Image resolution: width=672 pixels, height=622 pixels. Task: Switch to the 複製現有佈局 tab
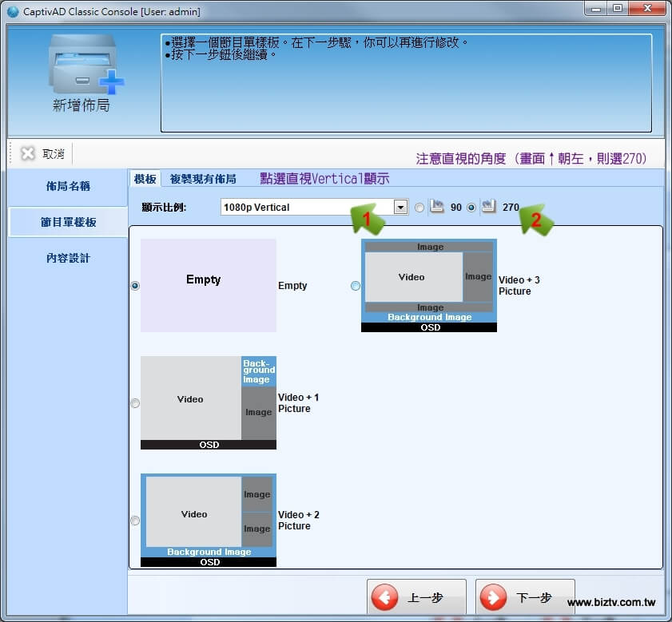[203, 179]
